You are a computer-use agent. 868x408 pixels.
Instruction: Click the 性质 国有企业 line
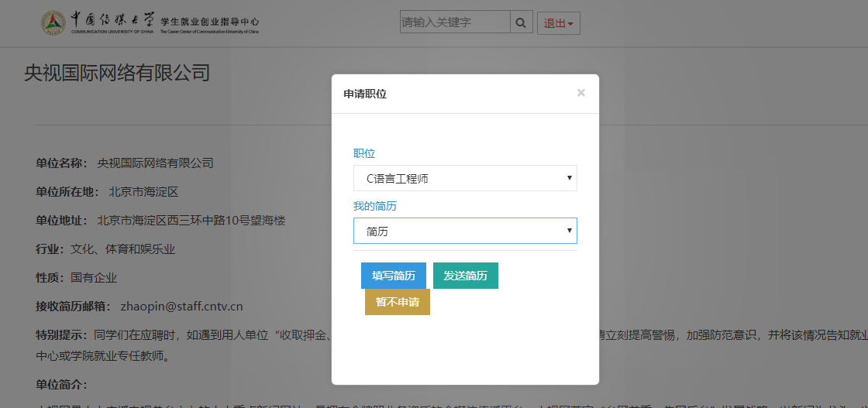76,277
